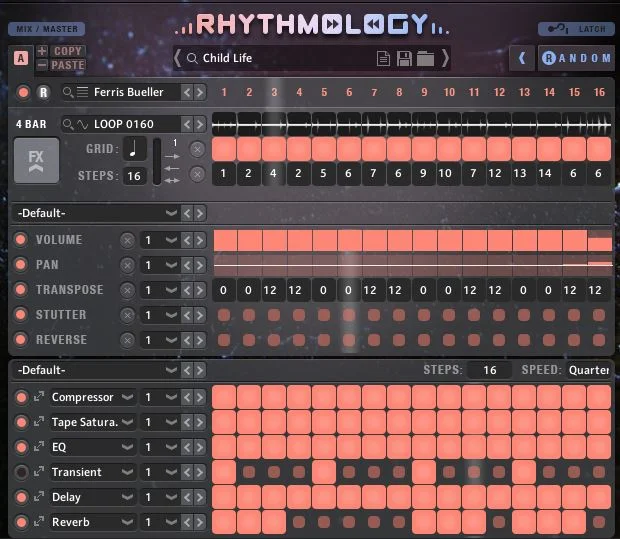Viewport: 620px width, 539px height.
Task: Expand Compressor effect editor arrow icon
Action: click(39, 396)
